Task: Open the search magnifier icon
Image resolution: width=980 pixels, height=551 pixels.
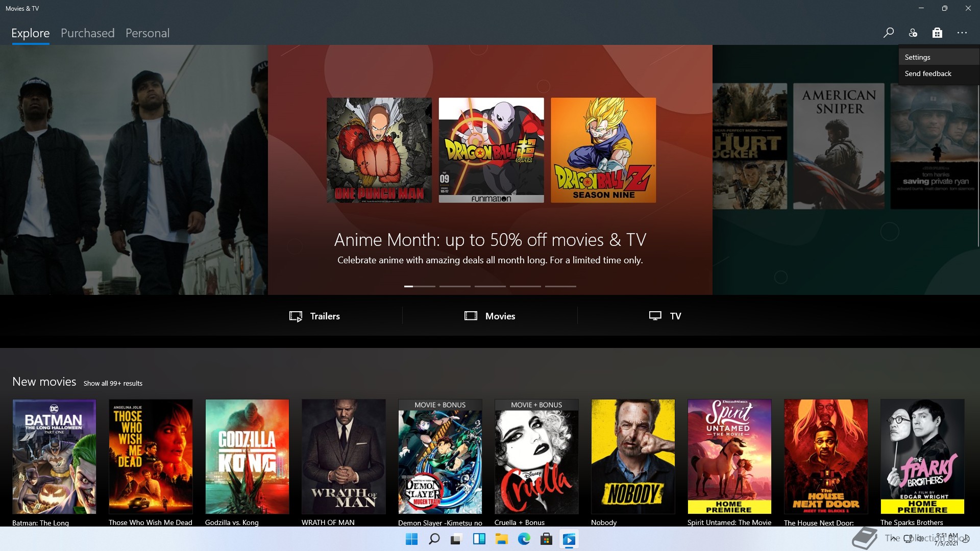Action: [889, 33]
